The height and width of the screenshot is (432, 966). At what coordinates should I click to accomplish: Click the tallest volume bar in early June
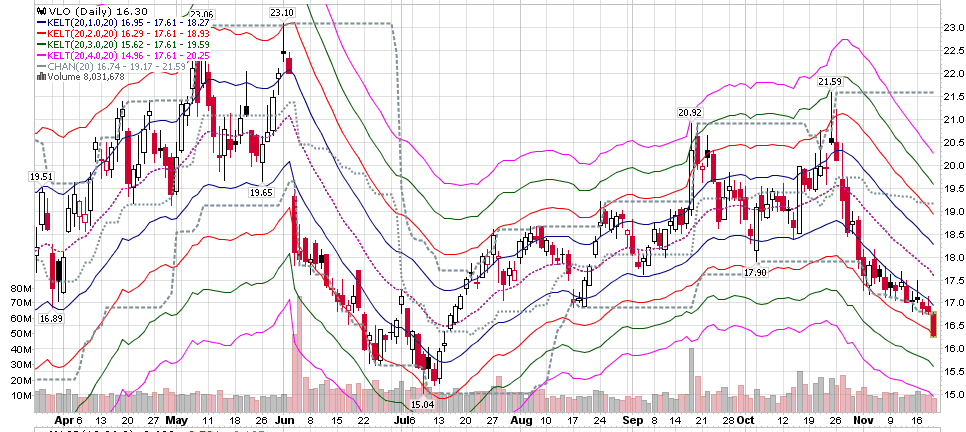point(300,354)
